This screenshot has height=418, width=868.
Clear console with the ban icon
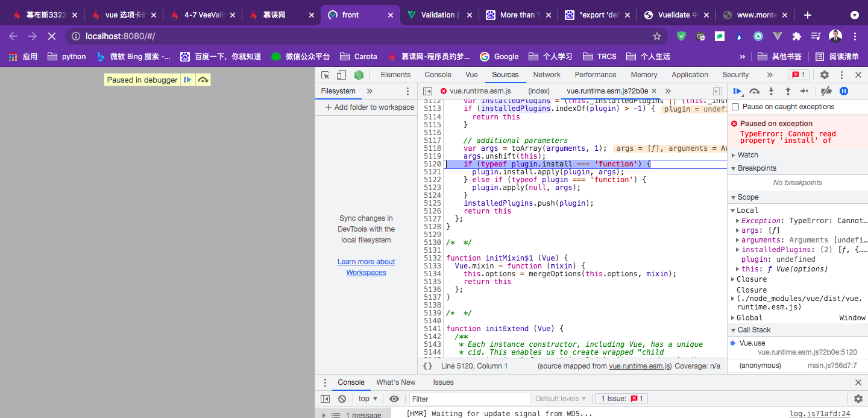tap(342, 399)
